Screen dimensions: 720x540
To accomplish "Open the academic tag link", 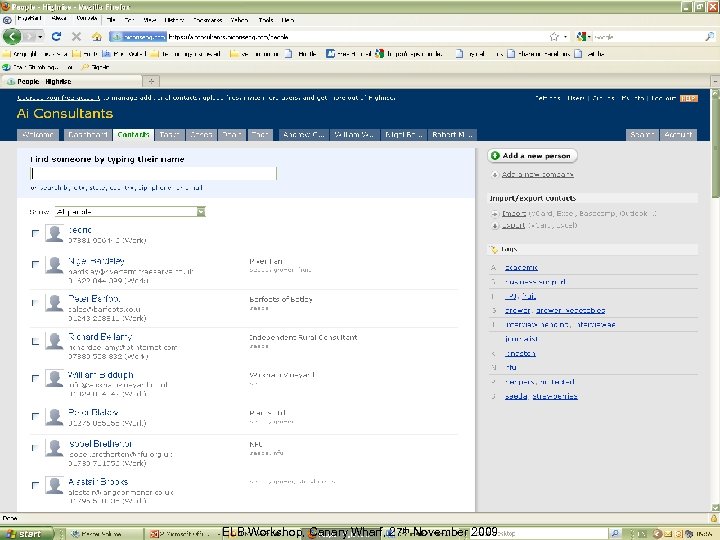I will (521, 267).
